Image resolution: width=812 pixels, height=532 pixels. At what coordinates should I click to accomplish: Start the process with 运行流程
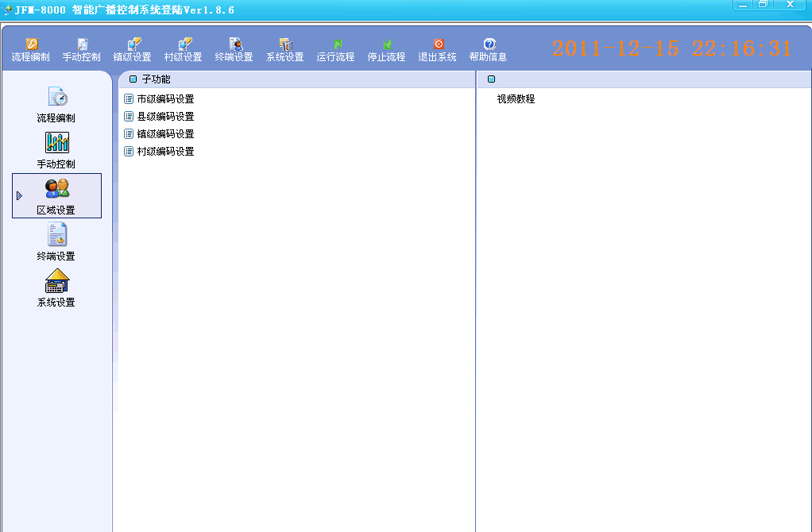coord(336,50)
